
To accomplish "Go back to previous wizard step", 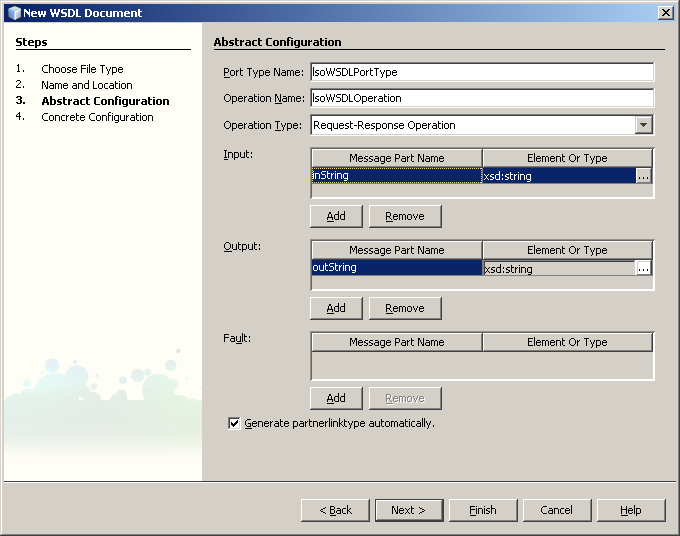I will click(335, 510).
